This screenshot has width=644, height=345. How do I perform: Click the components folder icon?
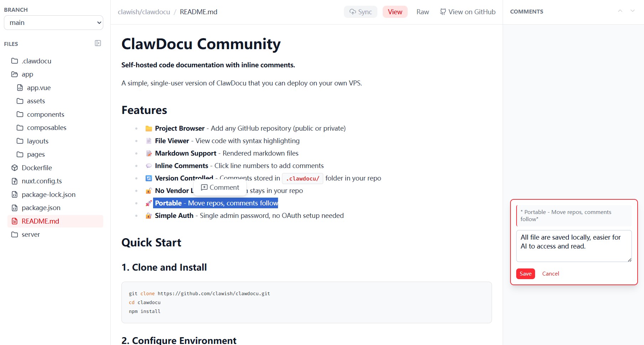(x=20, y=114)
